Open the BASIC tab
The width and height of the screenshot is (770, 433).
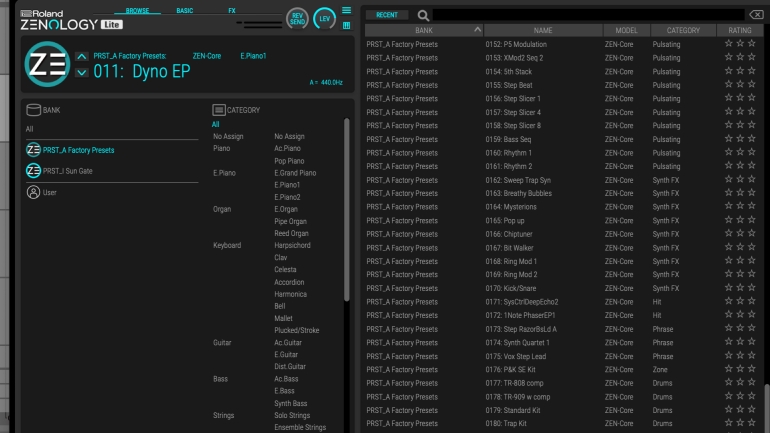click(x=185, y=10)
